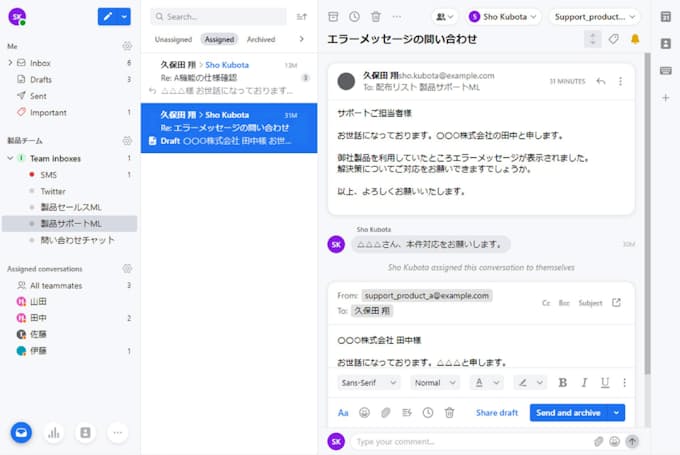Open the contacts icon in bottom bar

[x=85, y=432]
